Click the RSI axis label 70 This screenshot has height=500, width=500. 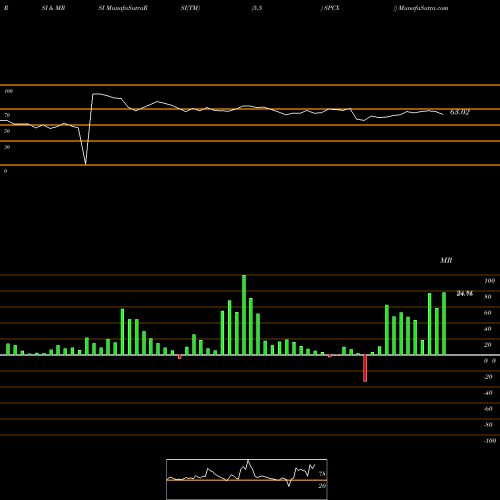7,115
